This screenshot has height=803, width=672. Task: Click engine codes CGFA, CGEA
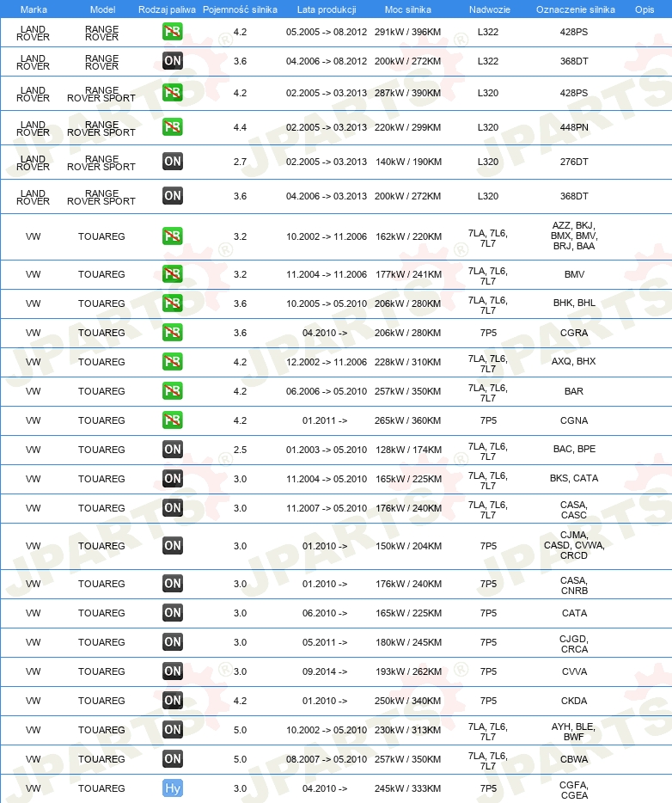tap(574, 790)
